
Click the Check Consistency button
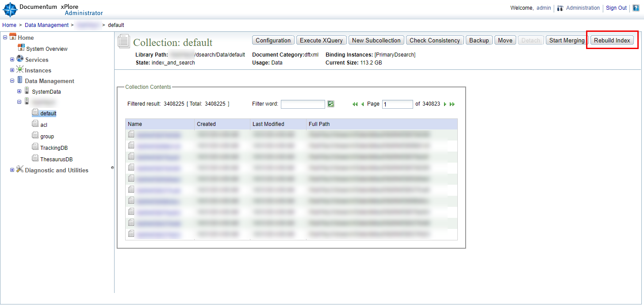(435, 40)
